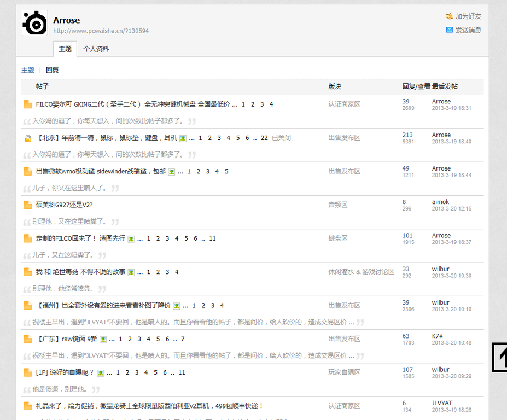Viewport: 507px width, 420px height.
Task: Click reply count 101
Action: tap(407, 235)
